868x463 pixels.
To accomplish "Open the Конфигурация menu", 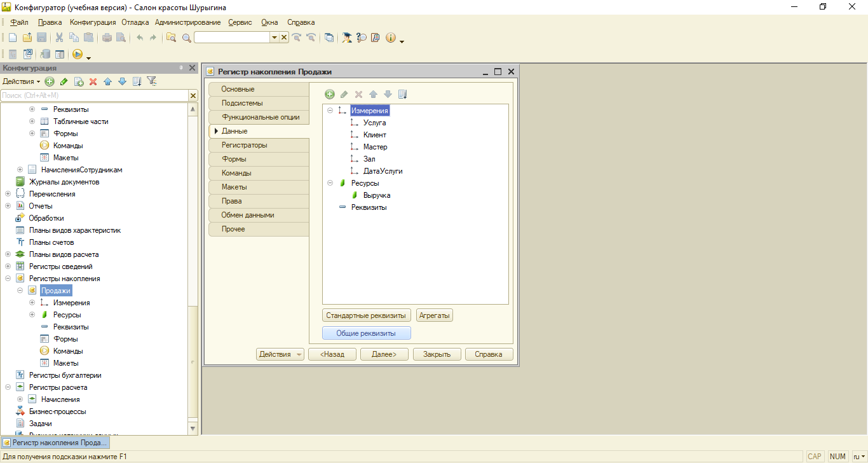I will pos(93,22).
